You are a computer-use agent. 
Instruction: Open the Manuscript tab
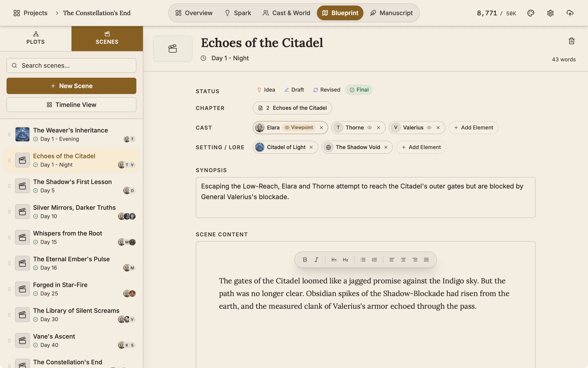[x=391, y=13]
